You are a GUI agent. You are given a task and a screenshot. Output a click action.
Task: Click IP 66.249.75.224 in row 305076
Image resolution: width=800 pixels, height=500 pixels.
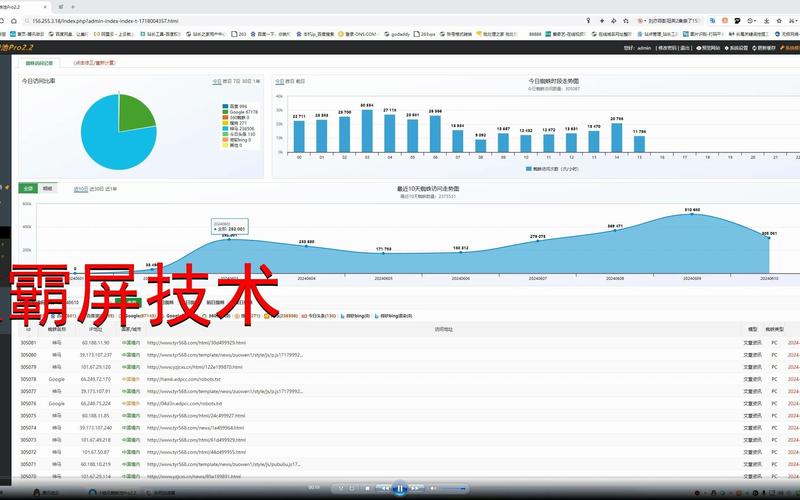click(x=95, y=404)
